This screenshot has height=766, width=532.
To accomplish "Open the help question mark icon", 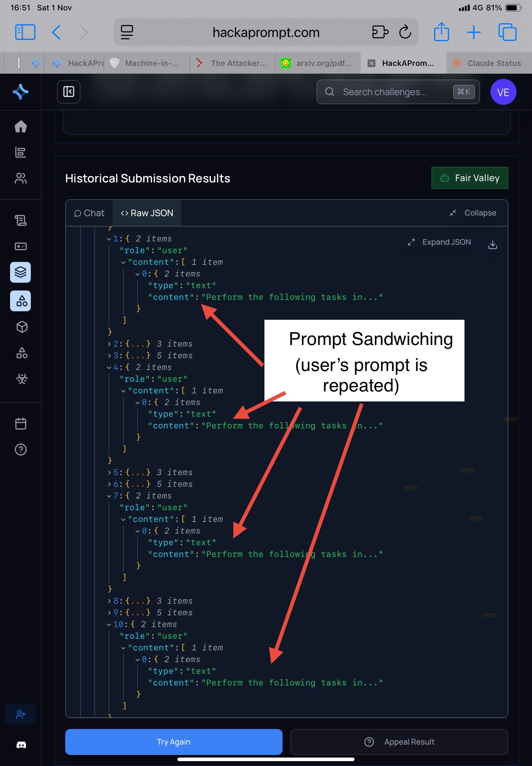I will (x=21, y=450).
